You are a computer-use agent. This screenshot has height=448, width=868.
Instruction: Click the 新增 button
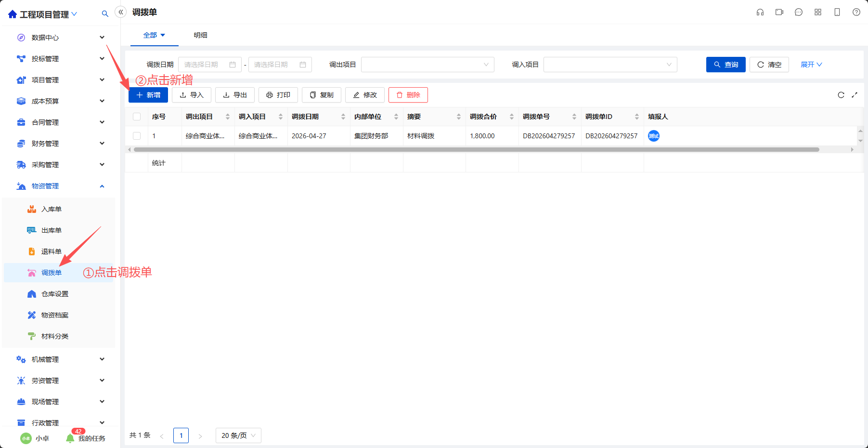[x=148, y=95]
